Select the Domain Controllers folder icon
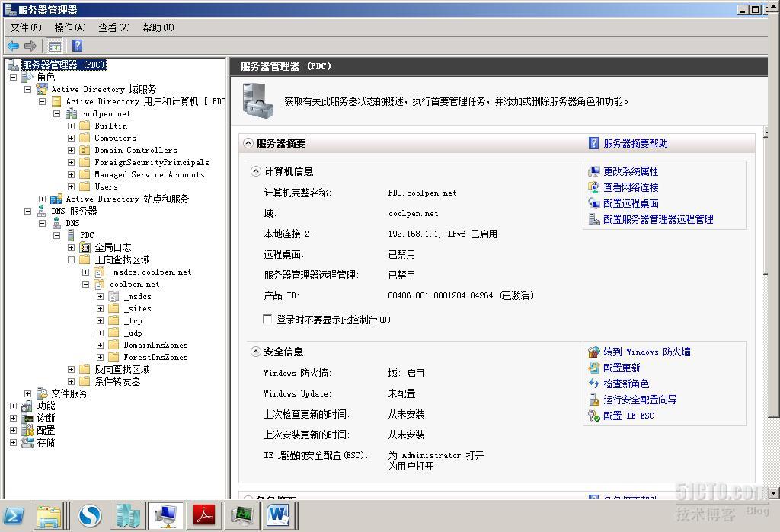This screenshot has height=532, width=780. coord(85,150)
